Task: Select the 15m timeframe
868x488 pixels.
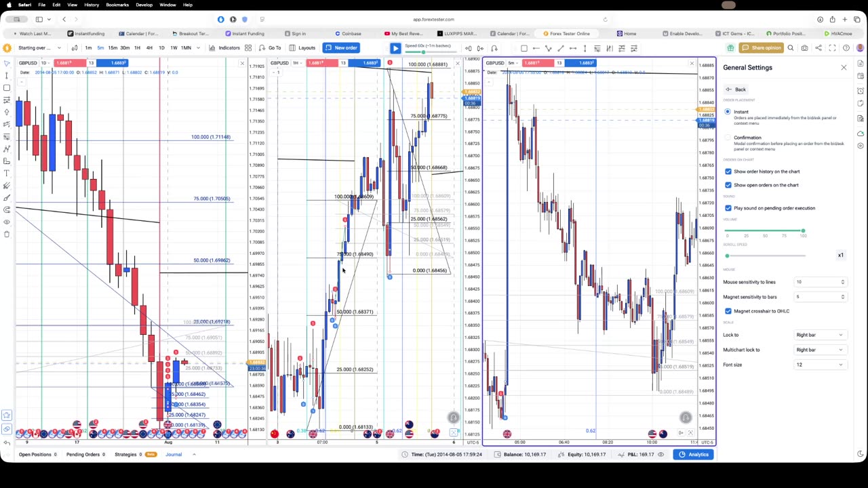Action: point(113,48)
